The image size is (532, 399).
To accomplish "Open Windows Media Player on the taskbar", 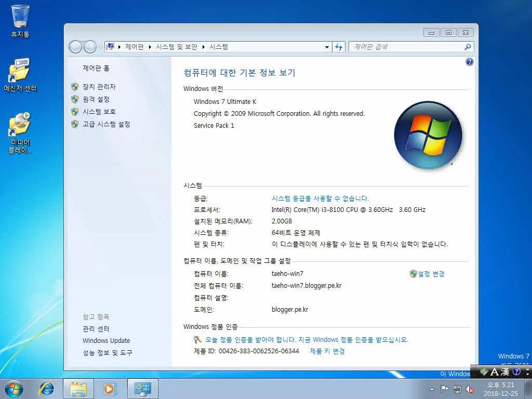I will (110, 389).
